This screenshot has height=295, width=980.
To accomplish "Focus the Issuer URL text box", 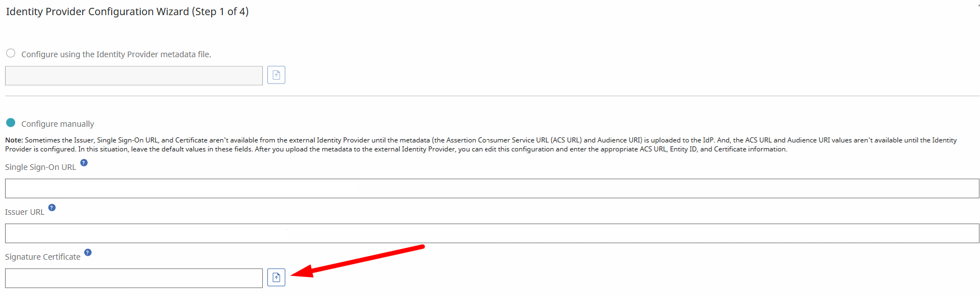I will click(x=492, y=233).
